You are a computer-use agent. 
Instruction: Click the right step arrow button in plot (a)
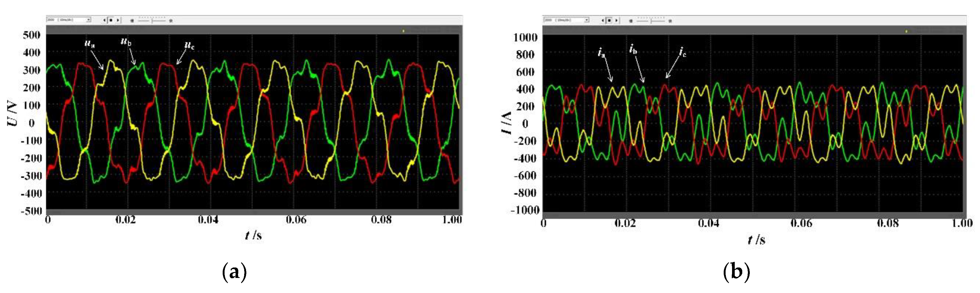coord(118,20)
